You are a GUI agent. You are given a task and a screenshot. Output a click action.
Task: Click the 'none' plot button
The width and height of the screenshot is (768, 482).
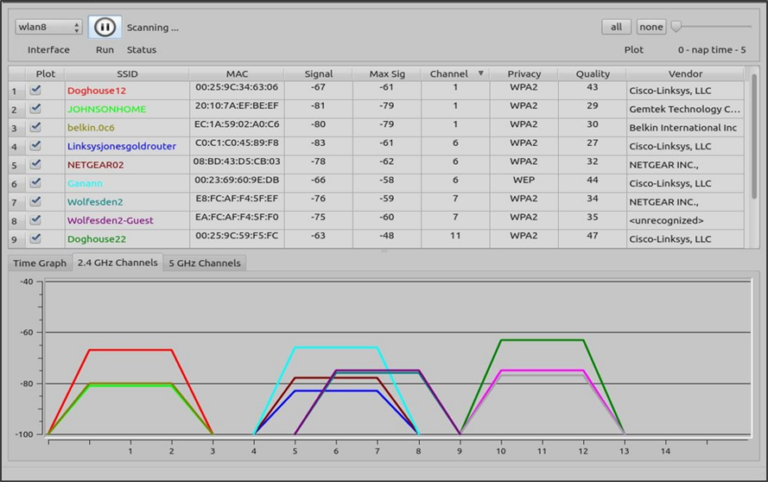coord(650,27)
